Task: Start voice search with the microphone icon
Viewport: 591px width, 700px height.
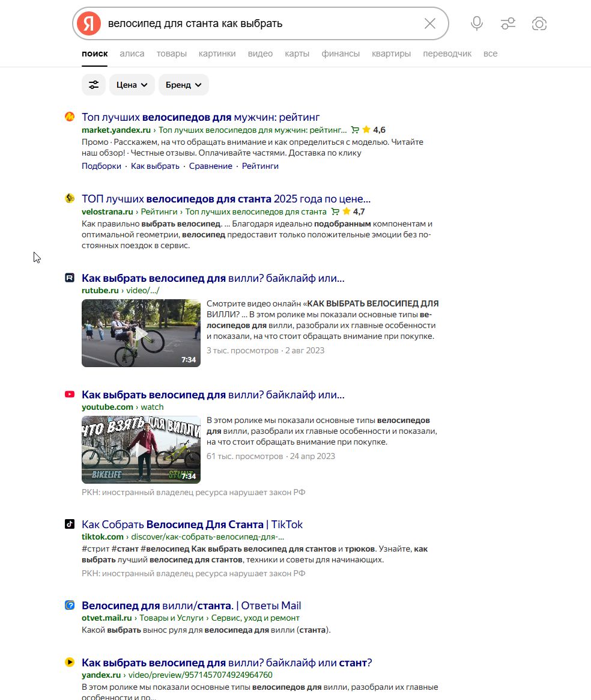Action: tap(477, 23)
